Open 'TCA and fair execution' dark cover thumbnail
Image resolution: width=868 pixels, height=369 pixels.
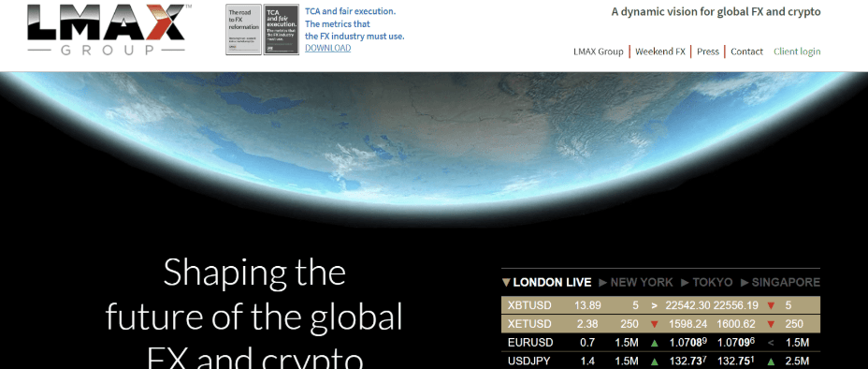pyautogui.click(x=282, y=29)
